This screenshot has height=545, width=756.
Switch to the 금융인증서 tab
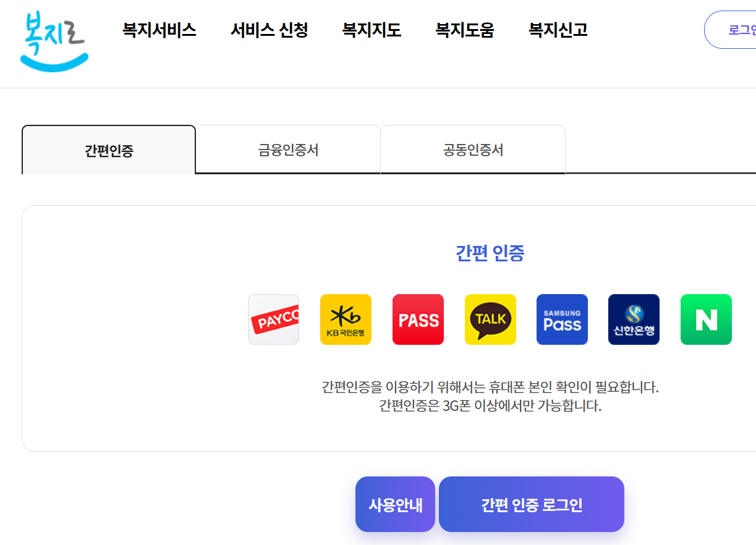click(287, 149)
